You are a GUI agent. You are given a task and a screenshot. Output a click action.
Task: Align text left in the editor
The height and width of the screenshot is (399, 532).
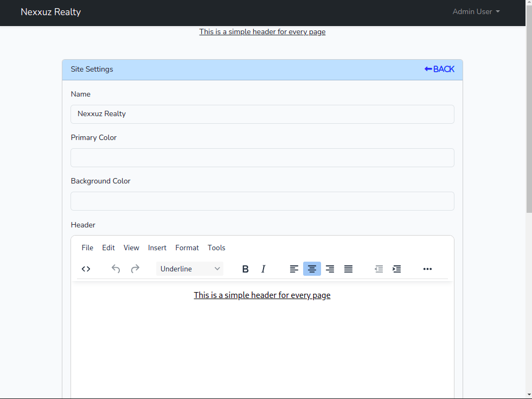point(294,269)
